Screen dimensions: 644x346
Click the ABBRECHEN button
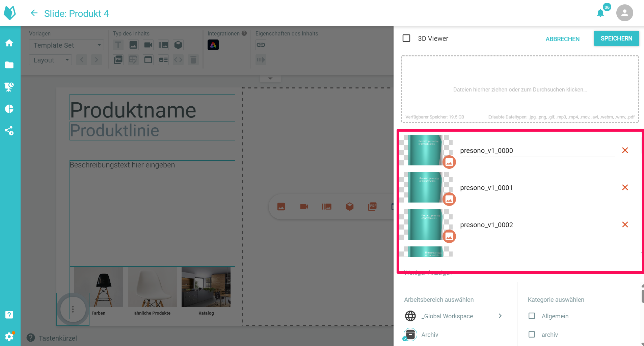click(x=562, y=39)
